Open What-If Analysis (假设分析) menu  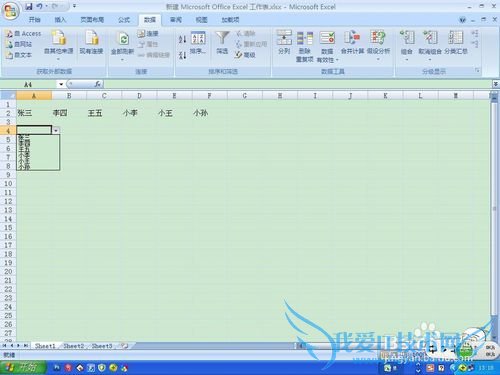378,45
